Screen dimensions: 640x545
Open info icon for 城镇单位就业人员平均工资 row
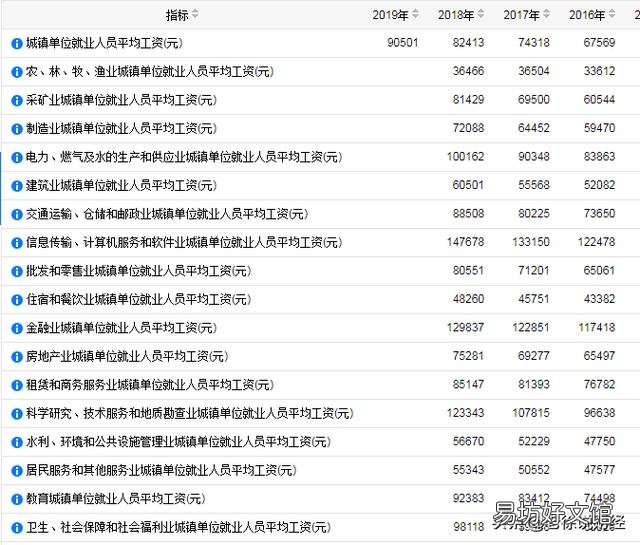tap(16, 43)
